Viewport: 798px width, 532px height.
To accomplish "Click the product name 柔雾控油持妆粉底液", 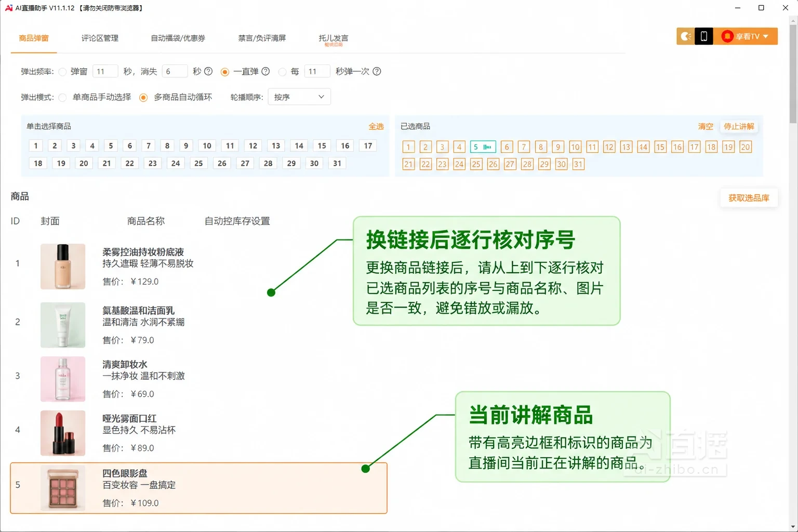I will [143, 252].
